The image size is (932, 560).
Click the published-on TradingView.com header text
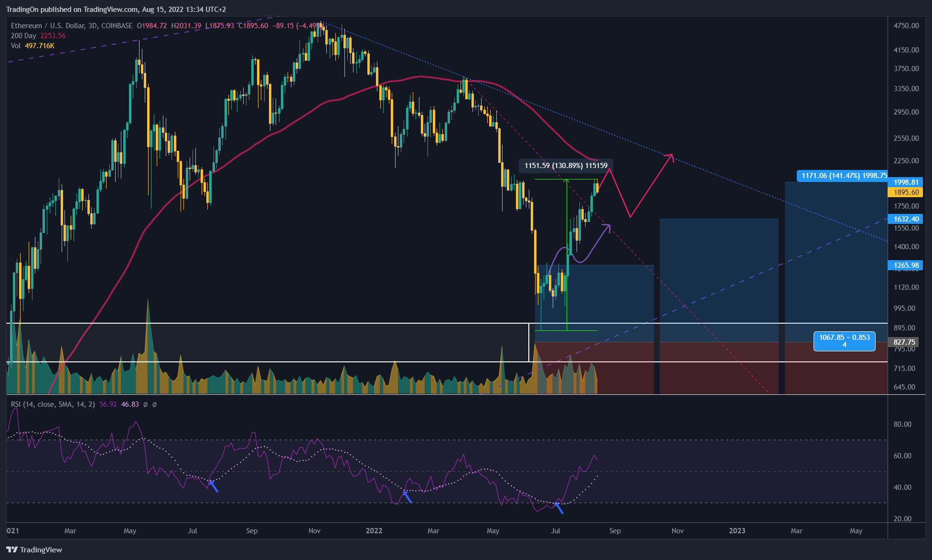coord(116,9)
